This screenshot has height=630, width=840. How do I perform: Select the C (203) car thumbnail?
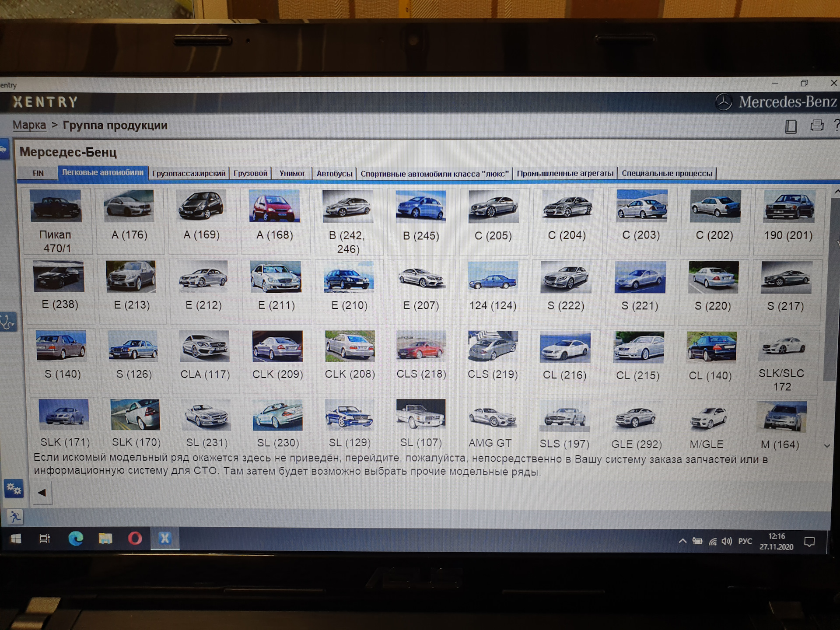[x=642, y=206]
